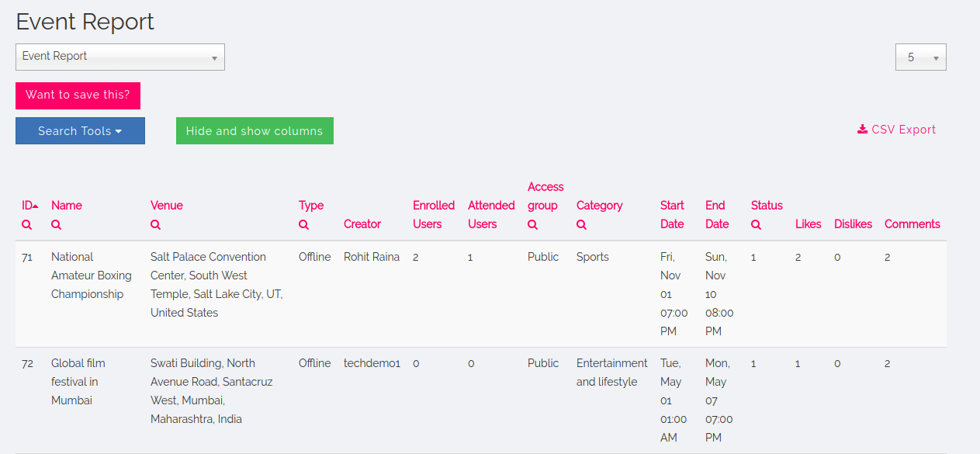Click the search icon under Type column
Image resolution: width=980 pixels, height=454 pixels.
tap(304, 225)
